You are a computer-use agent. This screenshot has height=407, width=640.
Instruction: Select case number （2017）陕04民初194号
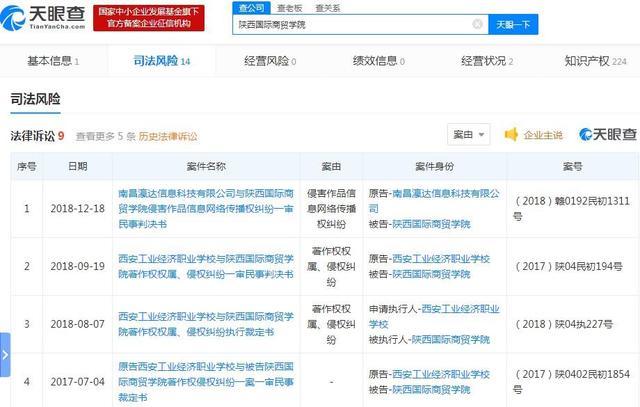568,266
